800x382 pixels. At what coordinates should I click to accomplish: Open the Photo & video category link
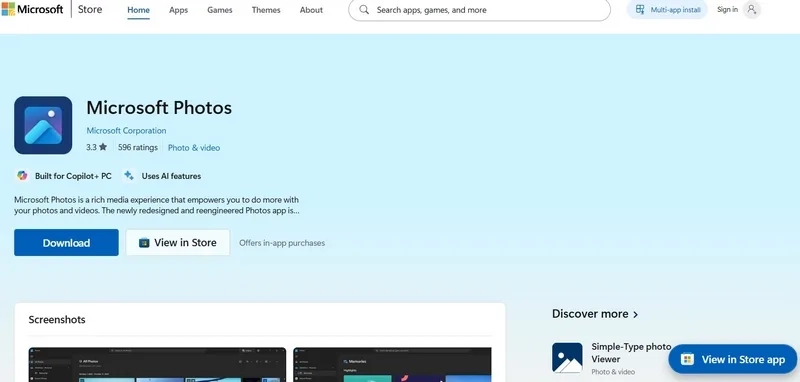[x=194, y=147]
